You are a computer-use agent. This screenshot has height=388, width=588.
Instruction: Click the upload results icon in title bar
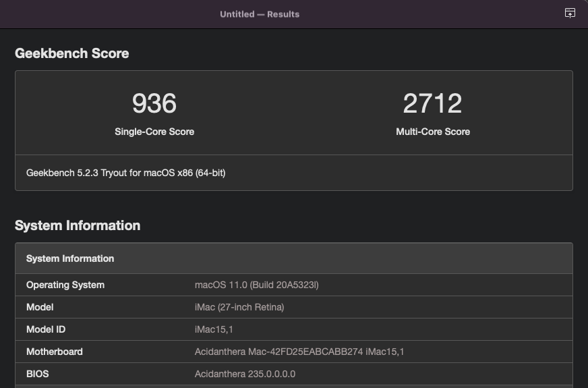pos(570,13)
